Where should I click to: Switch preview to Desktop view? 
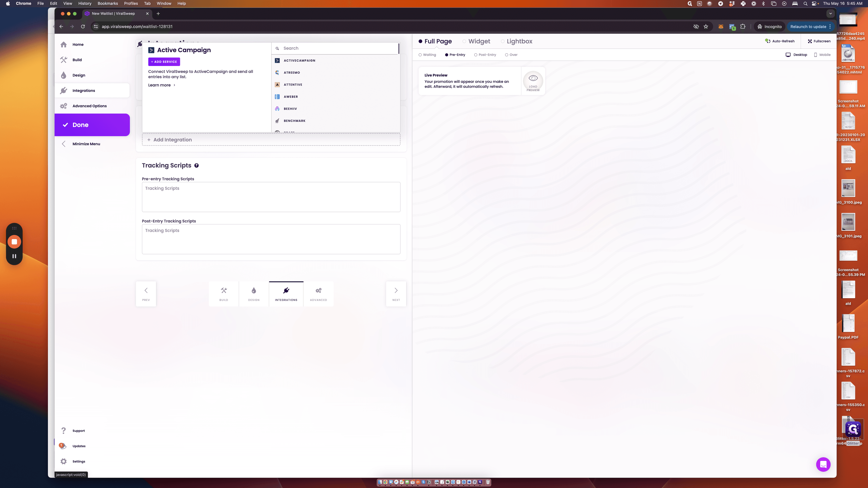pos(796,54)
